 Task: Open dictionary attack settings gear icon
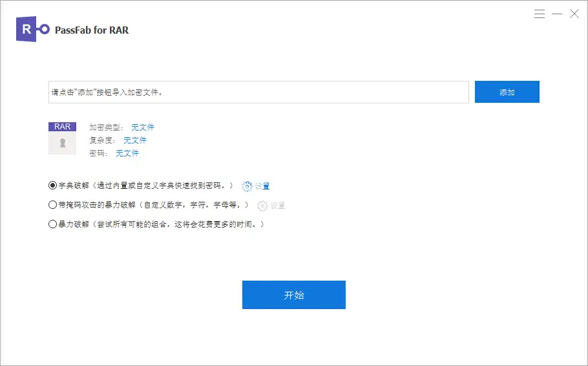tap(247, 186)
